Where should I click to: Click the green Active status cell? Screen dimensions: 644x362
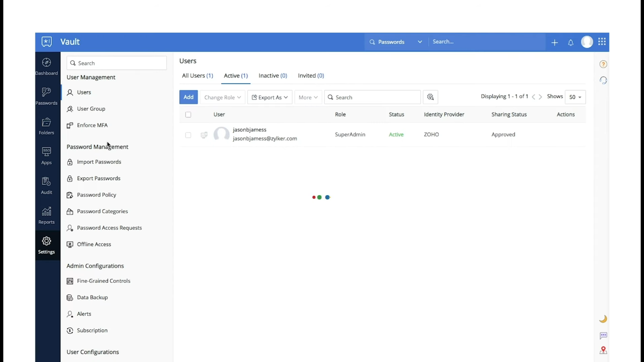396,135
